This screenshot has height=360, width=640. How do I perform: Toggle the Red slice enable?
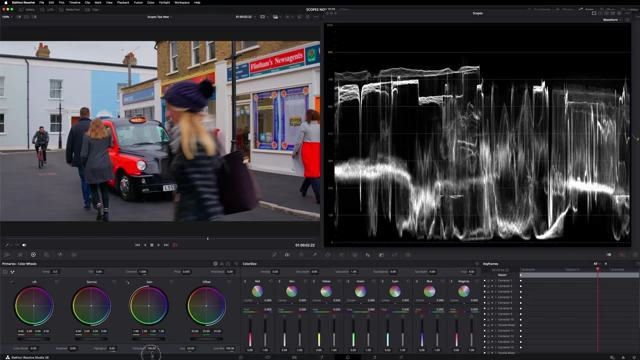[245, 281]
